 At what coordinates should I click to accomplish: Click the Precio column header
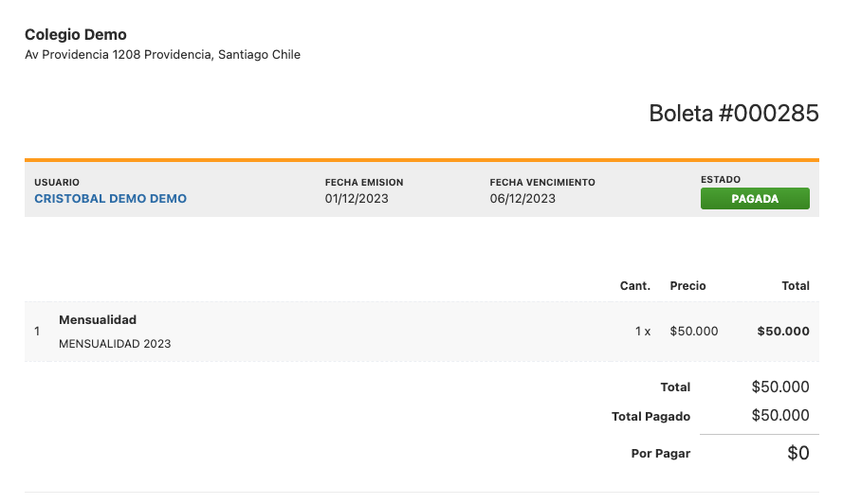pos(687,286)
